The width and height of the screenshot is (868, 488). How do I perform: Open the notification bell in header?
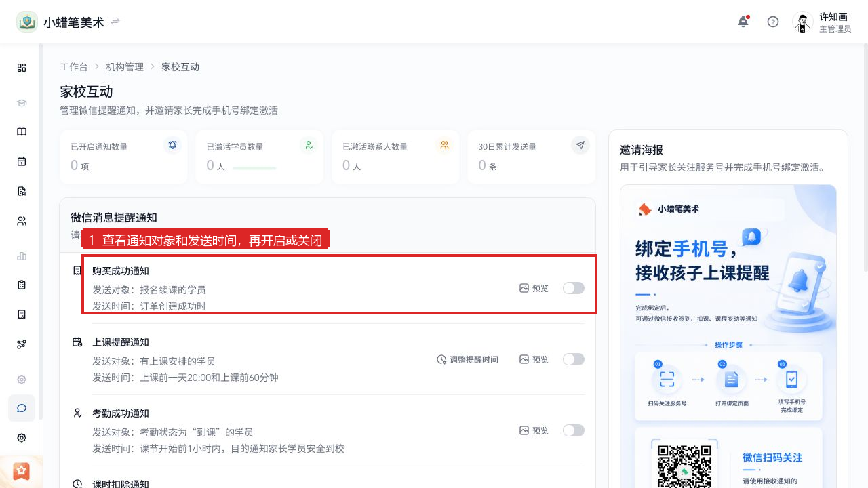[743, 22]
